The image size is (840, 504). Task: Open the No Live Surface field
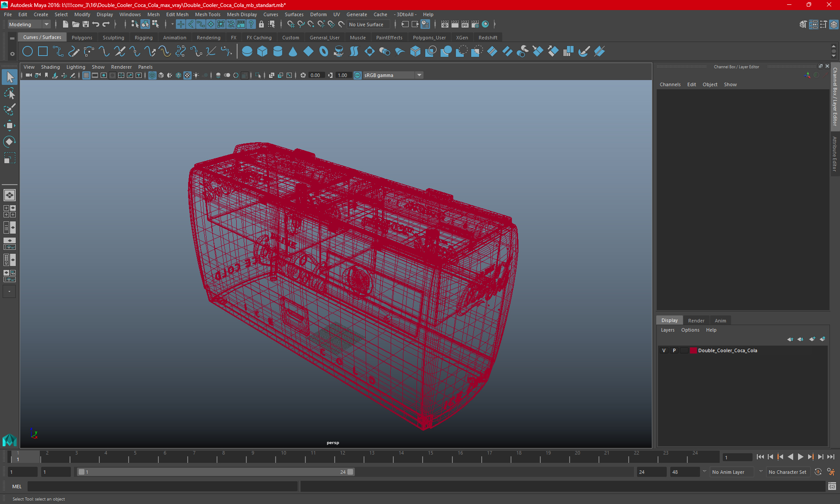point(368,24)
